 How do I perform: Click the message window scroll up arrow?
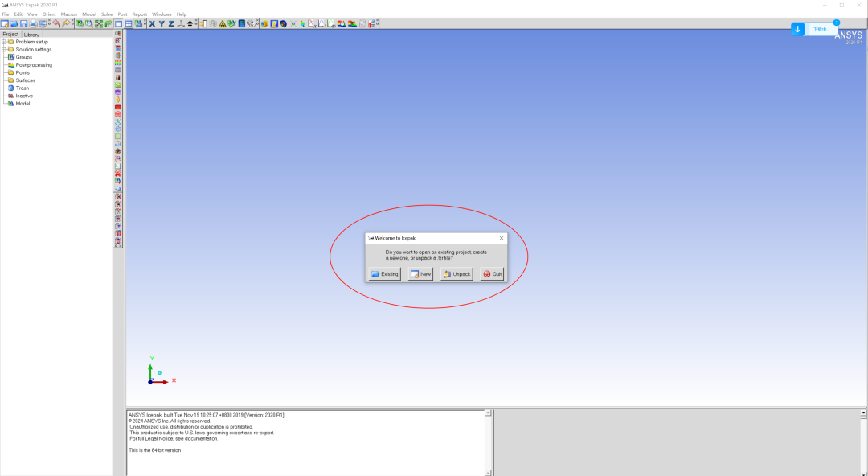coord(488,412)
